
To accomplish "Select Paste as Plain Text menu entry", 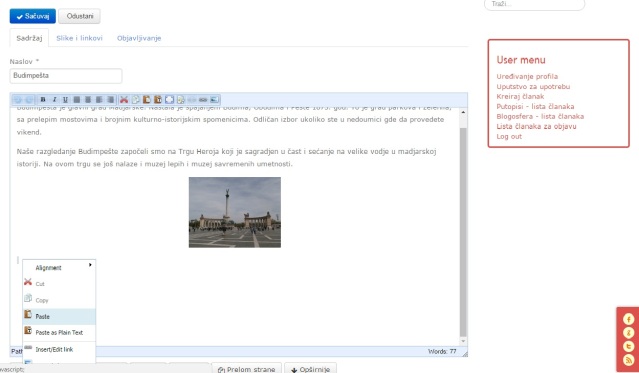I will pos(59,333).
